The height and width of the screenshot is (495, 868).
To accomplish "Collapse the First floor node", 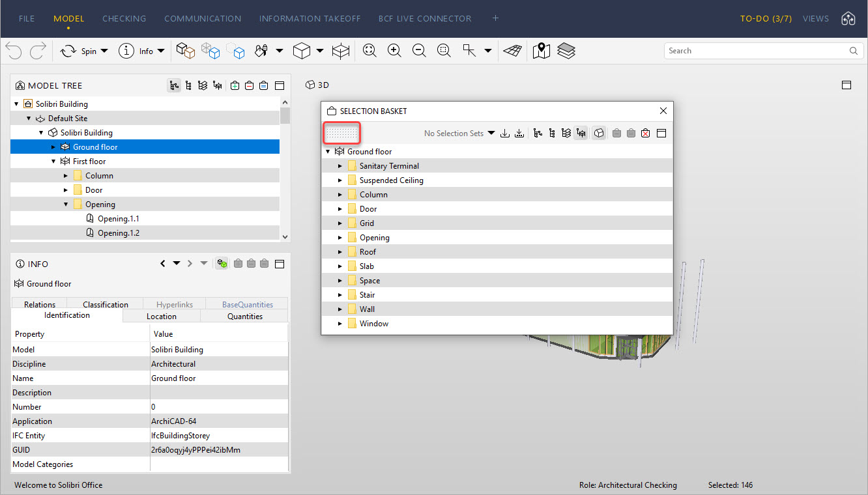I will pyautogui.click(x=53, y=162).
